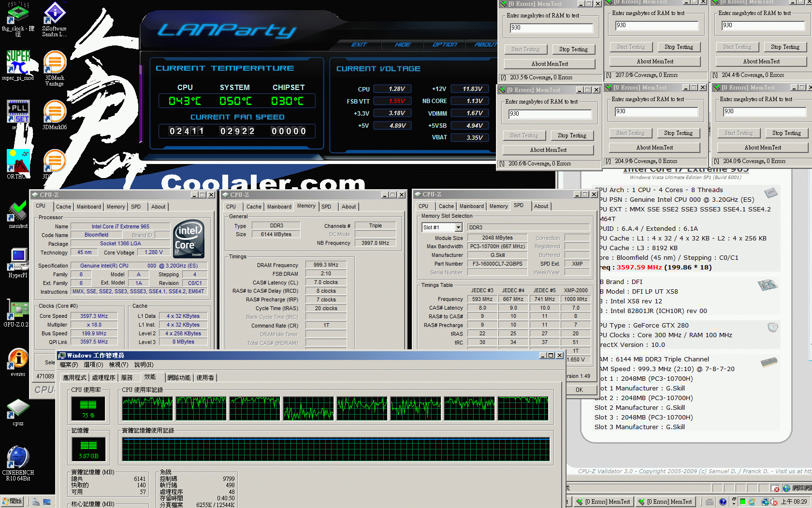Screen dimensions: 812x508
Task: Switch to 網路功能 tab in Task Manager
Action: click(179, 378)
